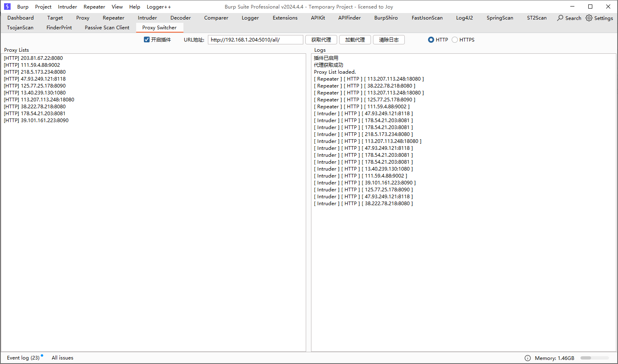Open the SpringScan tab
This screenshot has height=364, width=618.
500,18
